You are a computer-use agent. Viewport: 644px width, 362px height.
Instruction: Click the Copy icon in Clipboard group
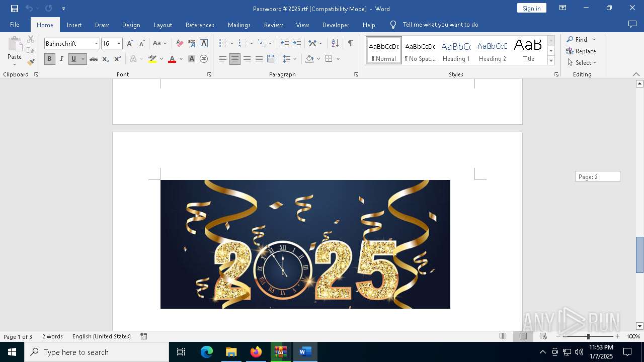pos(31,51)
